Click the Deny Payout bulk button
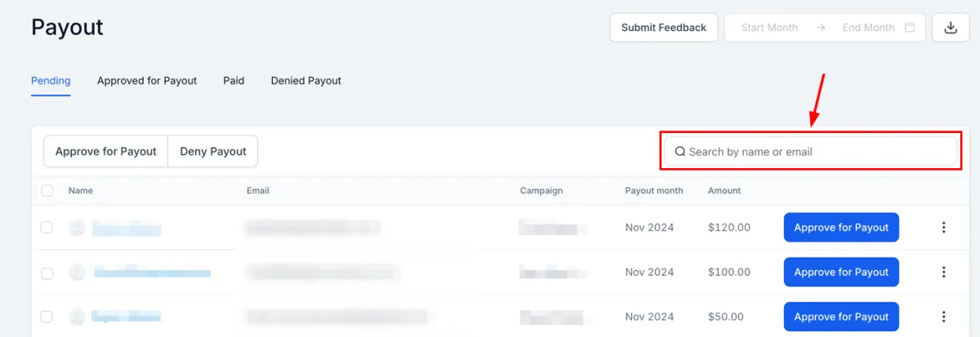This screenshot has height=337, width=980. coord(213,152)
